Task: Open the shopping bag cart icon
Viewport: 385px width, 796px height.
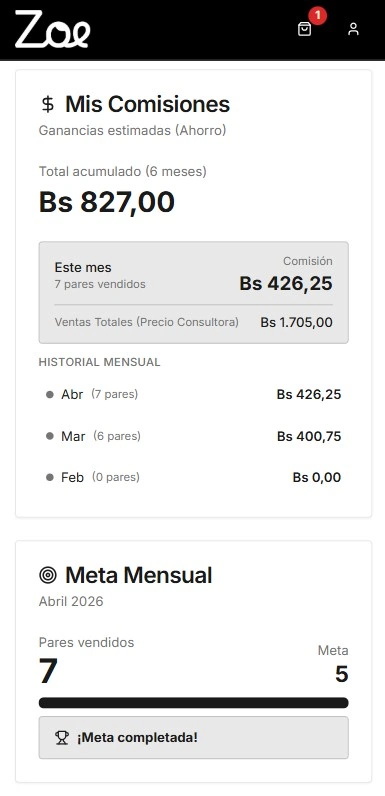Action: [304, 29]
